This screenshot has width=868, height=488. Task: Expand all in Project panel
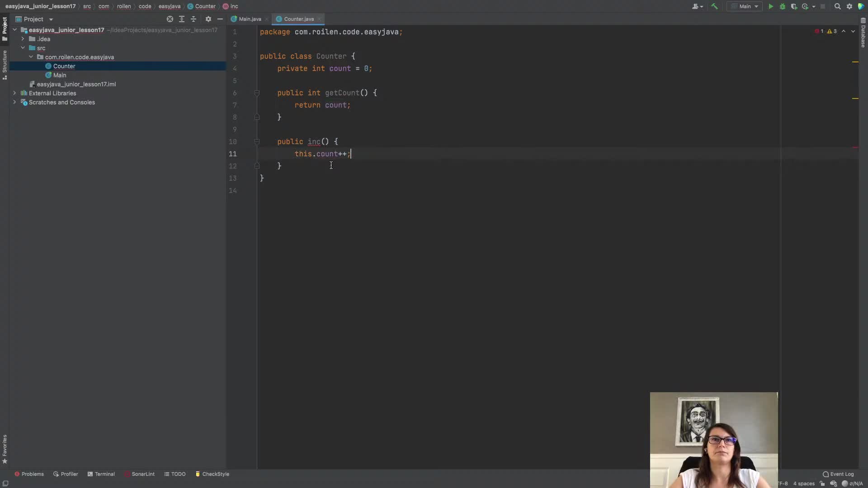(182, 19)
